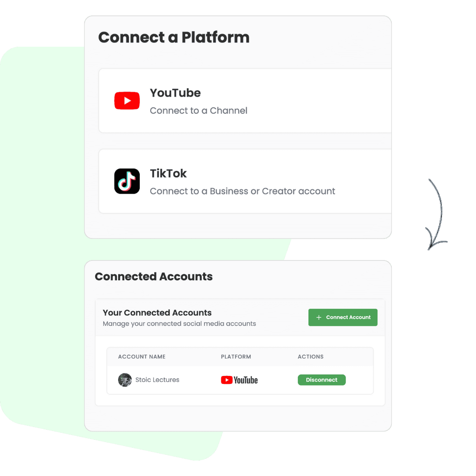Click the ACTIONS column header
The width and height of the screenshot is (476, 476).
click(311, 357)
